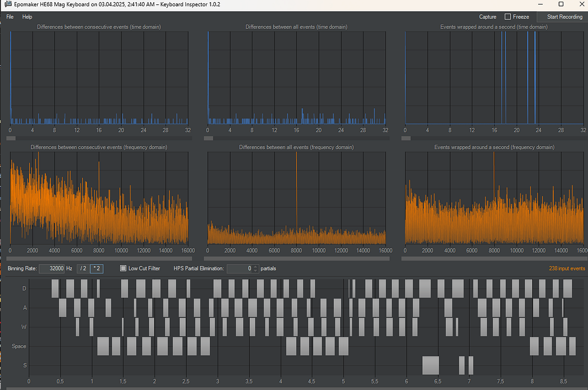Screen dimensions: 588x390
Task: Click Start Recording button
Action: (x=562, y=17)
